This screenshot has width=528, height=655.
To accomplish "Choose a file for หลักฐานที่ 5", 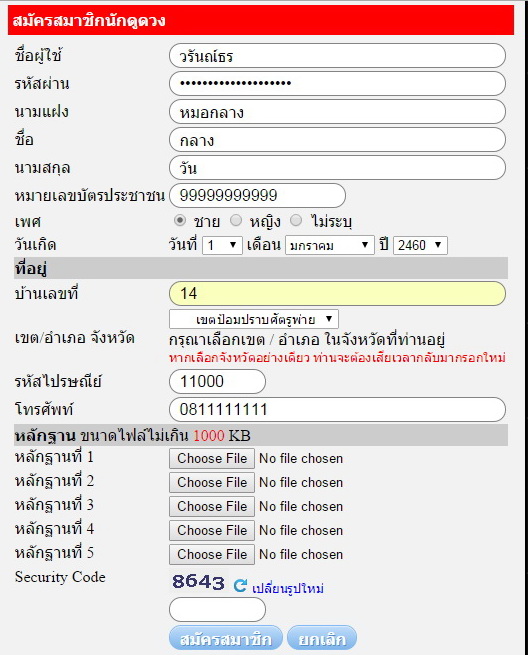I will coord(212,554).
